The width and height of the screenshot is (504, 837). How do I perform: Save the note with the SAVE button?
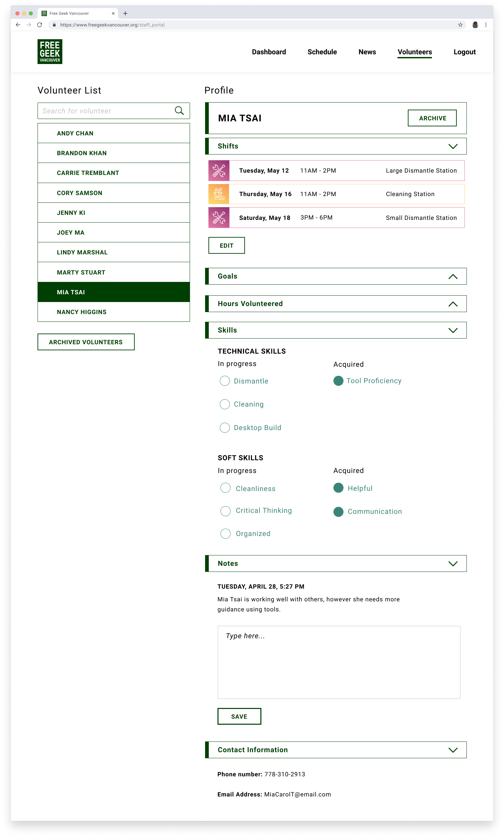click(240, 716)
